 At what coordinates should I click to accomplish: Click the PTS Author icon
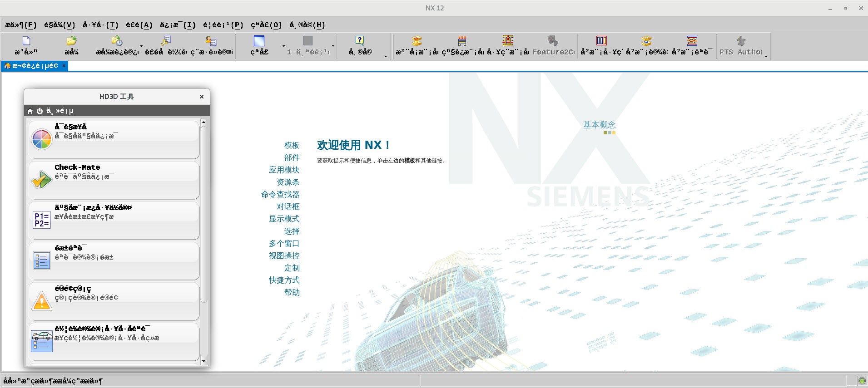pos(741,41)
